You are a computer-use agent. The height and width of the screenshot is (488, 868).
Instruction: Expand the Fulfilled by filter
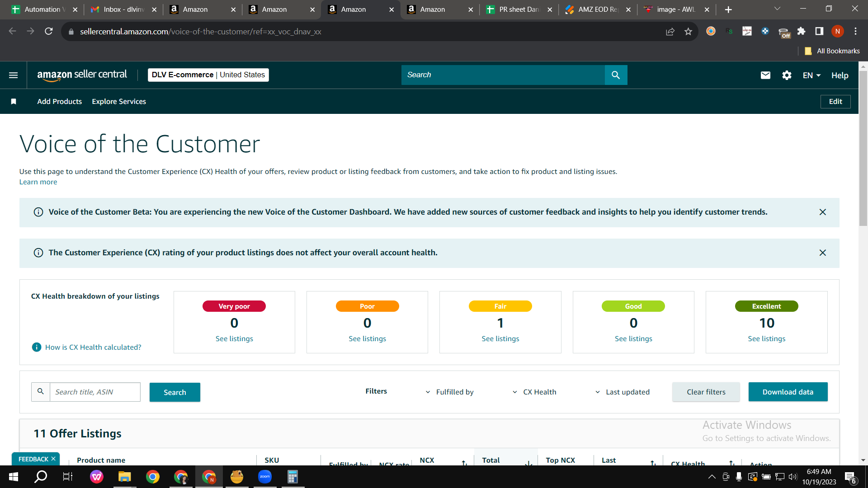(450, 392)
